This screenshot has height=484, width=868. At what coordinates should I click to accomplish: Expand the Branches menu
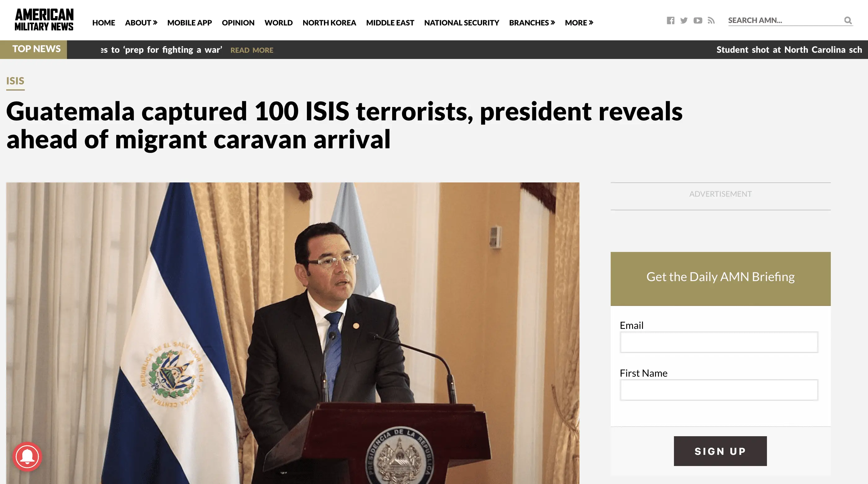pyautogui.click(x=532, y=23)
